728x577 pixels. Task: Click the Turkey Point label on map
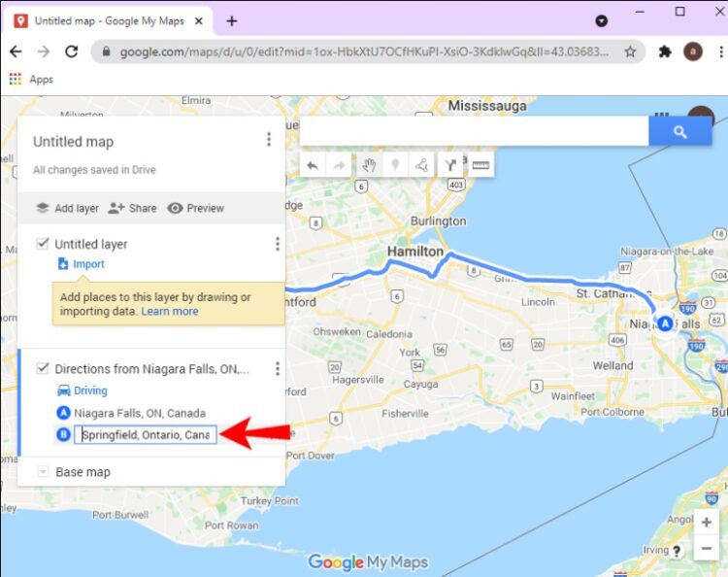point(270,501)
